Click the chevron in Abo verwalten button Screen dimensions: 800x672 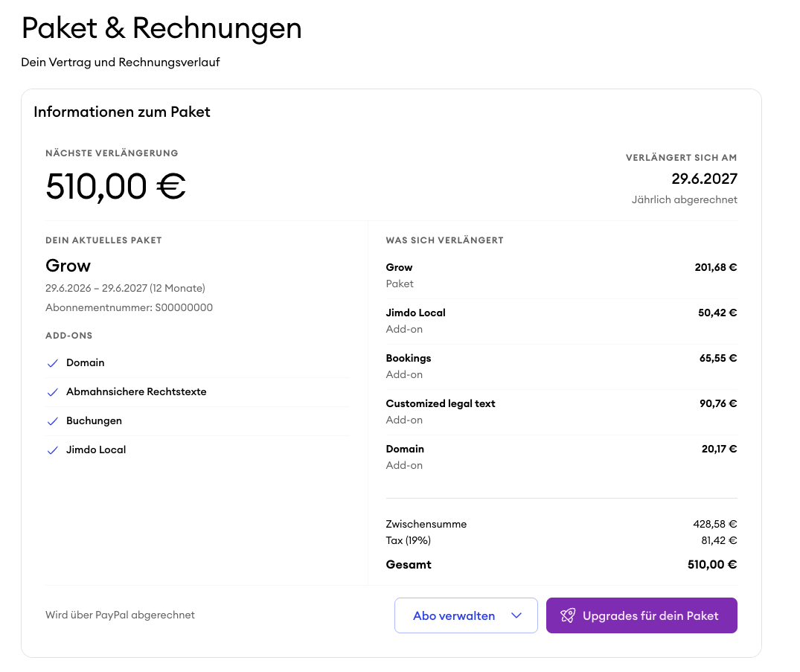516,615
